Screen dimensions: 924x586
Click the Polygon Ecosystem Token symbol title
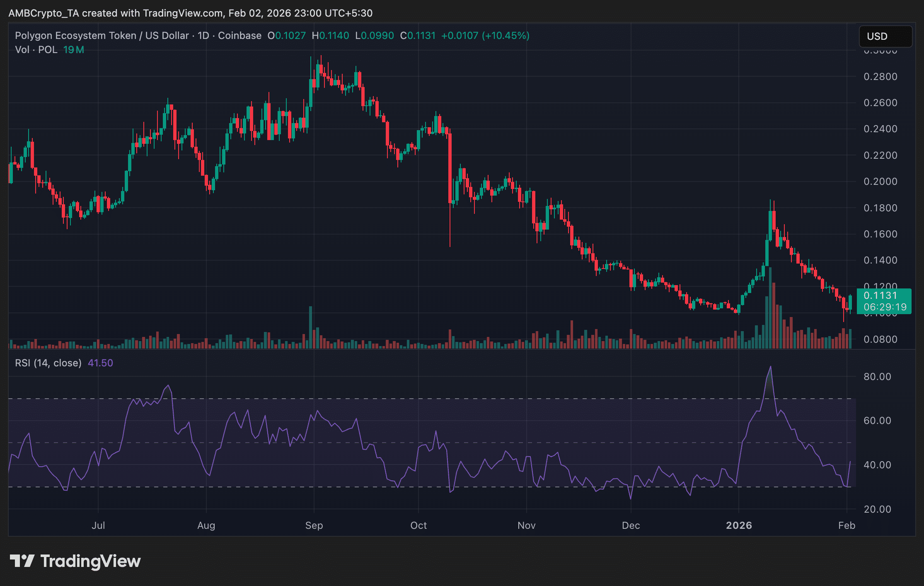(75, 36)
